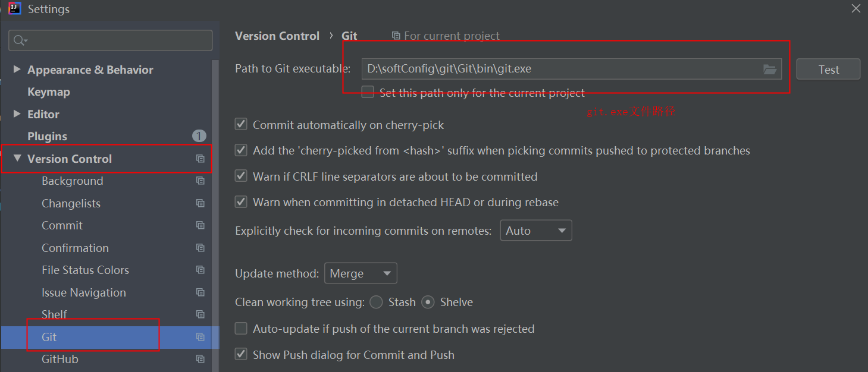Open the incoming commits 'Auto' dropdown

(x=536, y=231)
